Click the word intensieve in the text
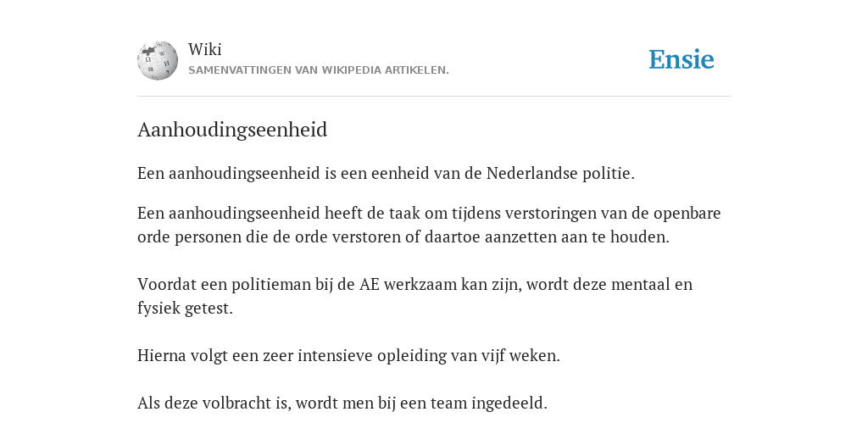This screenshot has width=868, height=434. pos(335,355)
